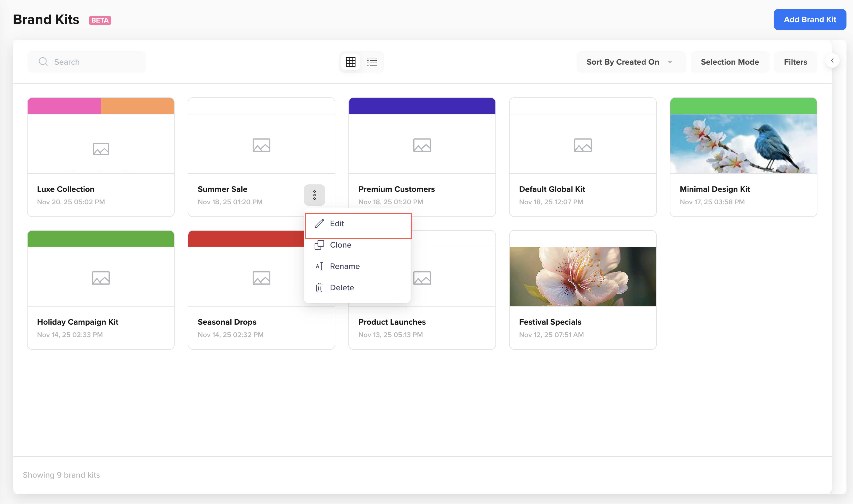Open the Festival Specials flower thumbnail
The height and width of the screenshot is (504, 853).
(x=583, y=277)
